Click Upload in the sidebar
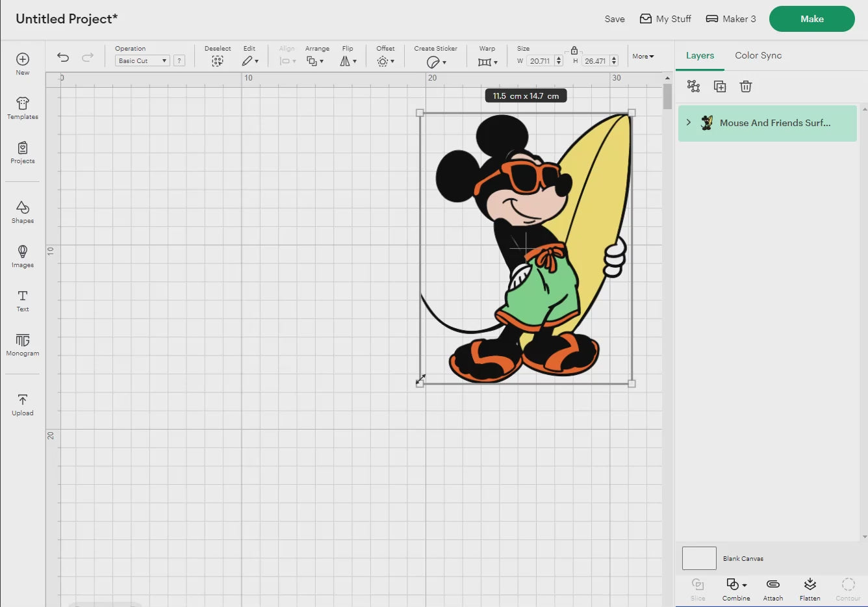The width and height of the screenshot is (868, 607). 23,404
